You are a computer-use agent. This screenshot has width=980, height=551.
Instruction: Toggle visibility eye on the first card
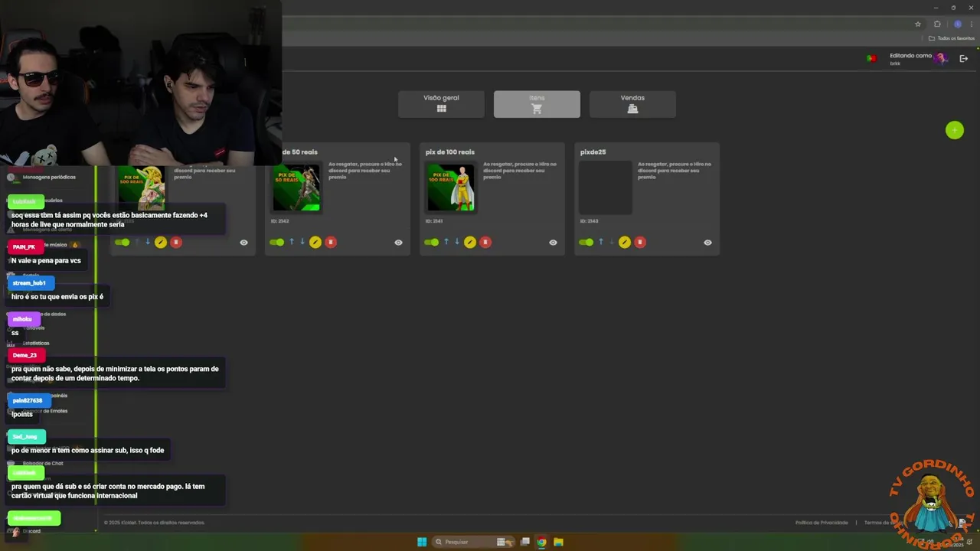click(x=243, y=243)
